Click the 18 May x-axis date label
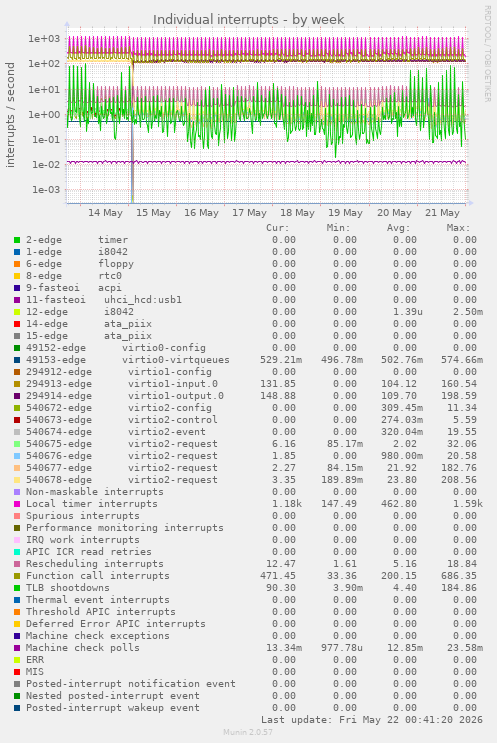Screen dimensions: 497x743 coord(298,213)
